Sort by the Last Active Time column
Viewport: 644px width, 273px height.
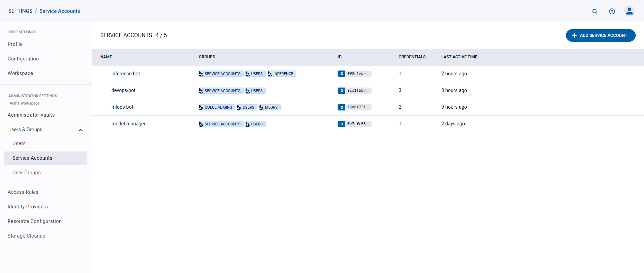coord(459,57)
